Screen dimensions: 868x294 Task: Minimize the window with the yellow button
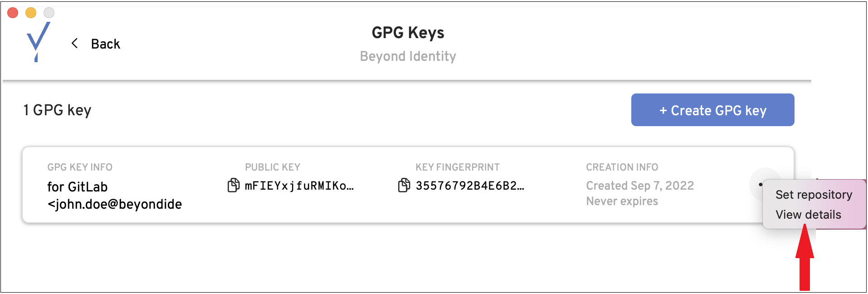[x=31, y=13]
